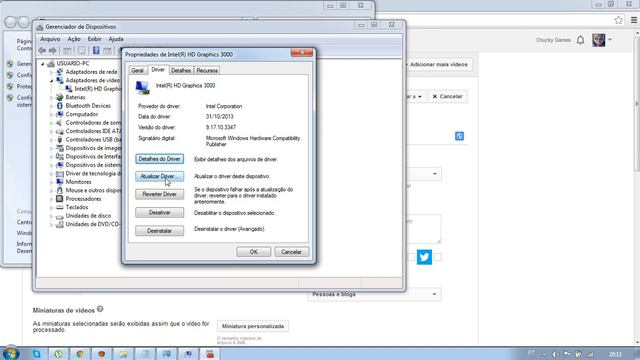The image size is (640, 360).
Task: Click the Controladores USB plug icon
Action: pyautogui.click(x=60, y=140)
